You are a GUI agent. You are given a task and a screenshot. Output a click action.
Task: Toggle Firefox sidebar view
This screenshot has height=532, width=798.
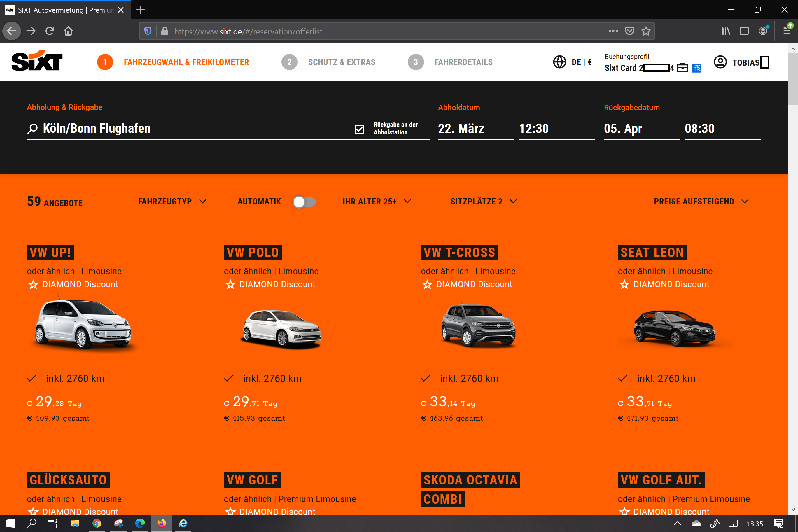click(x=744, y=31)
